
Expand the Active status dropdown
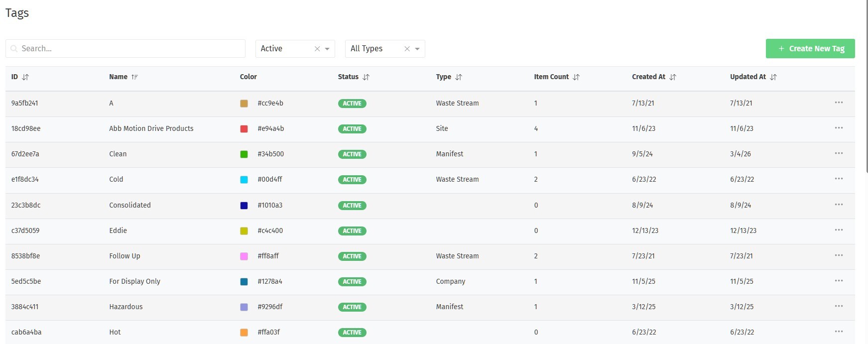(327, 49)
